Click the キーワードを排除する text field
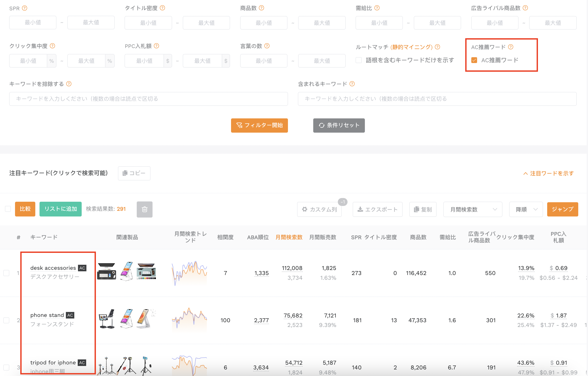 pos(149,99)
